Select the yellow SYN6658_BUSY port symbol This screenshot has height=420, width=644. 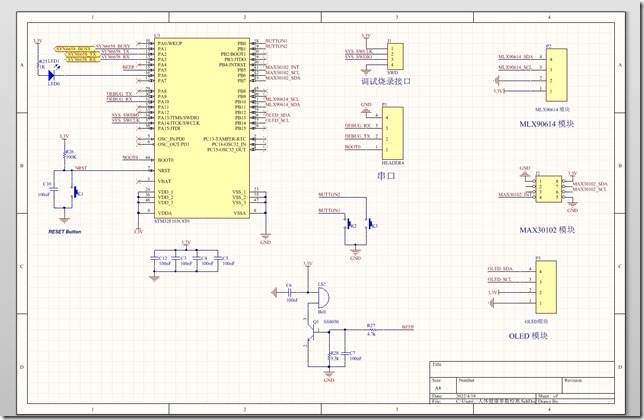coord(75,49)
